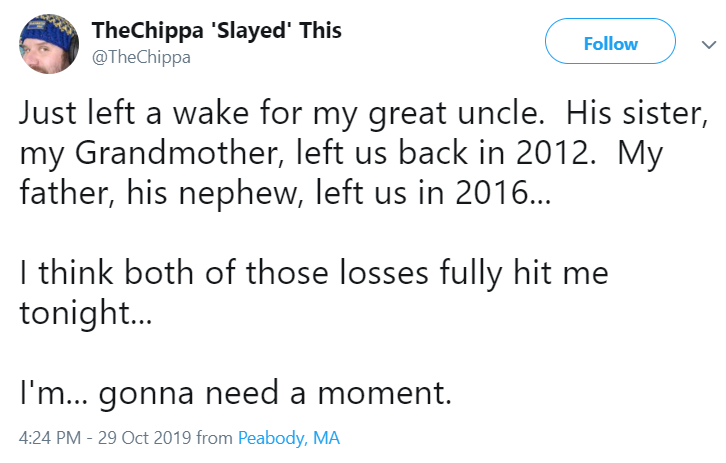Image resolution: width=726 pixels, height=463 pixels.
Task: Click the year "2016..." in the tweet
Action: 503,193
